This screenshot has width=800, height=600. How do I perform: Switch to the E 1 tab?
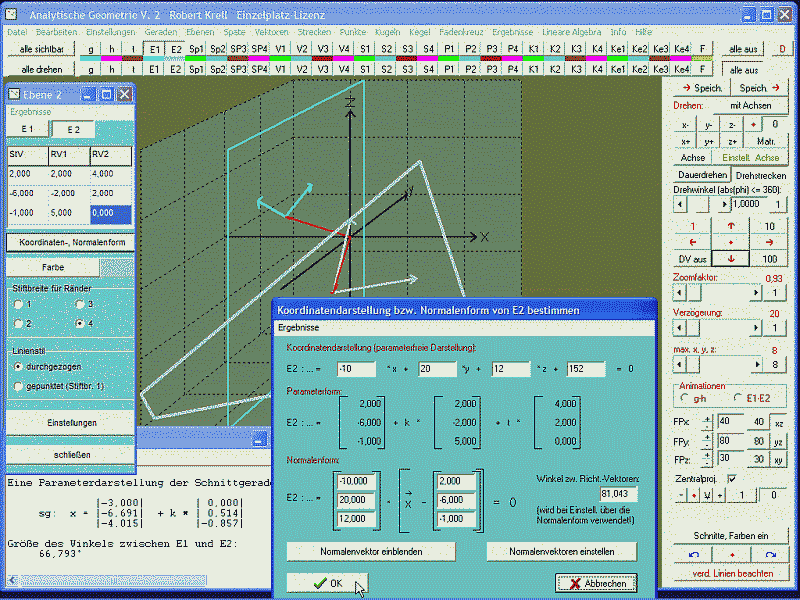point(28,129)
